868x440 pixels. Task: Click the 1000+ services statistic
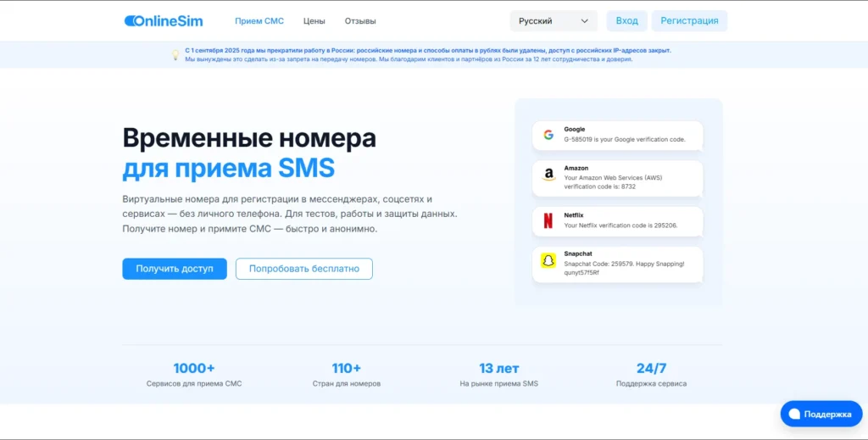pyautogui.click(x=194, y=368)
